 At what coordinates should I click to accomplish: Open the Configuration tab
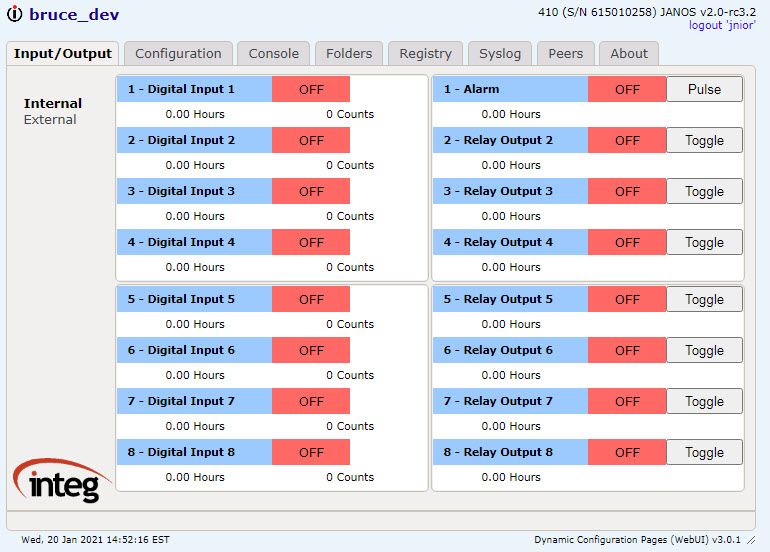click(x=178, y=54)
